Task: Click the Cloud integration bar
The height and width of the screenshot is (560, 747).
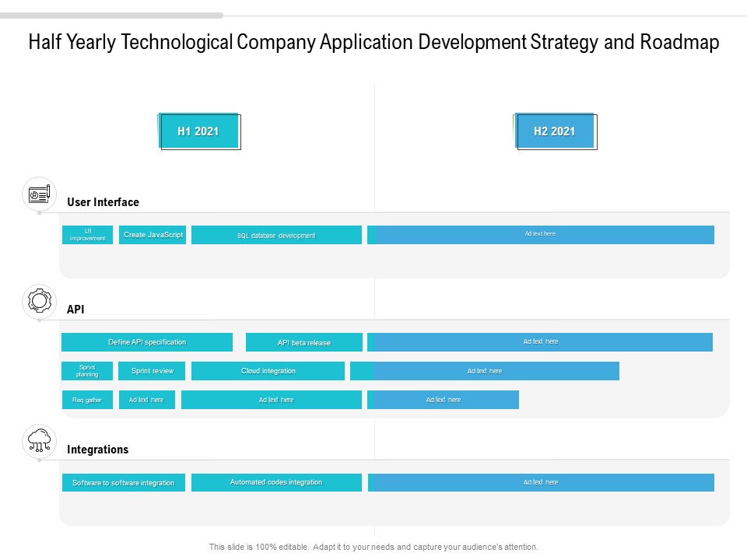Action: (268, 371)
